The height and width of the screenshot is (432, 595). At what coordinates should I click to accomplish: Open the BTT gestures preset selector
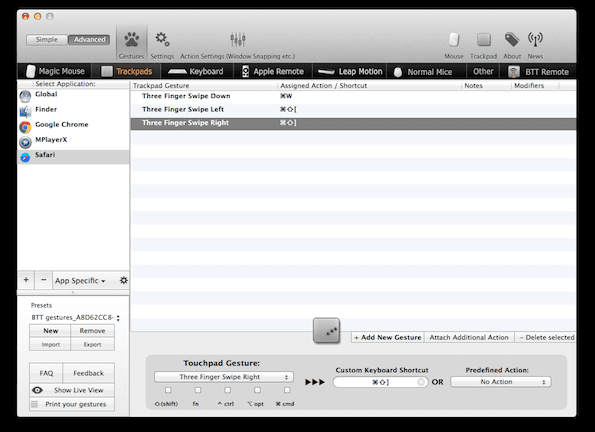tap(76, 317)
